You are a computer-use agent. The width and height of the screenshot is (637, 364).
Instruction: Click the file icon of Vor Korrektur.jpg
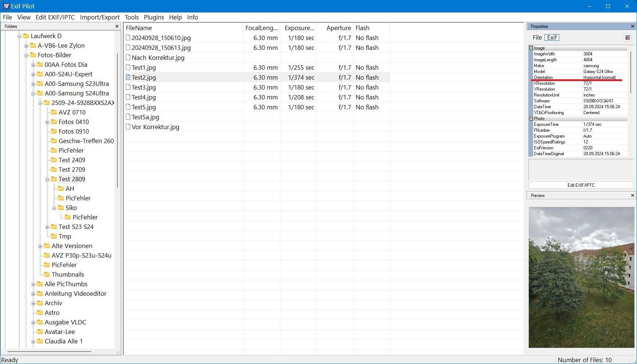(x=128, y=127)
